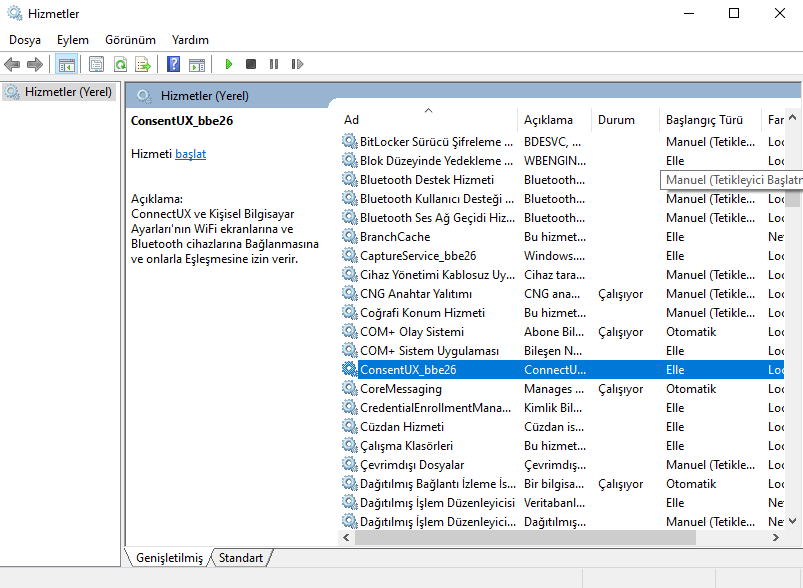Open the Yardım menu
803x588 pixels.
click(190, 40)
